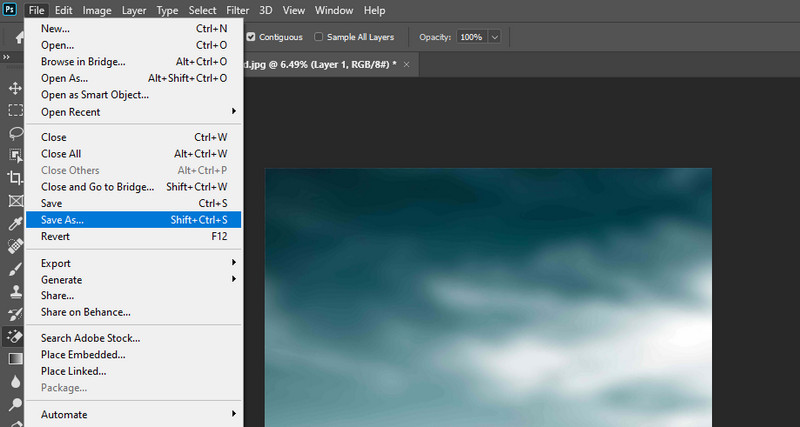Select the Lasso tool
The width and height of the screenshot is (800, 427).
tap(15, 132)
